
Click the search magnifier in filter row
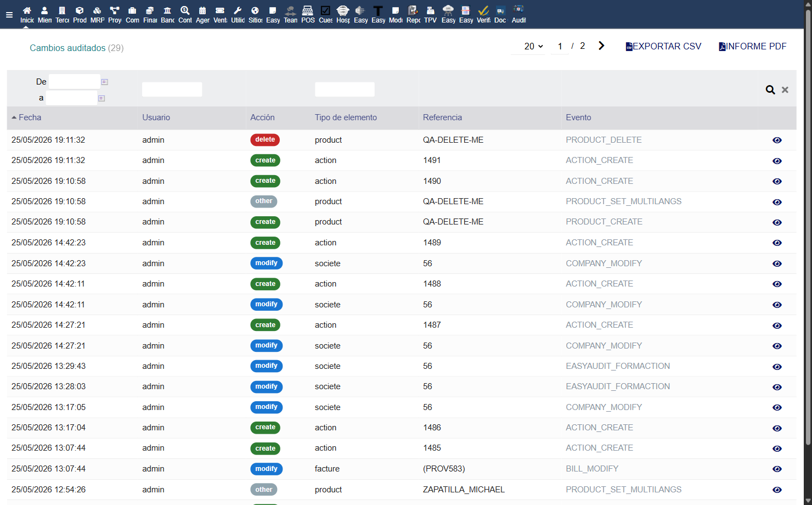770,89
